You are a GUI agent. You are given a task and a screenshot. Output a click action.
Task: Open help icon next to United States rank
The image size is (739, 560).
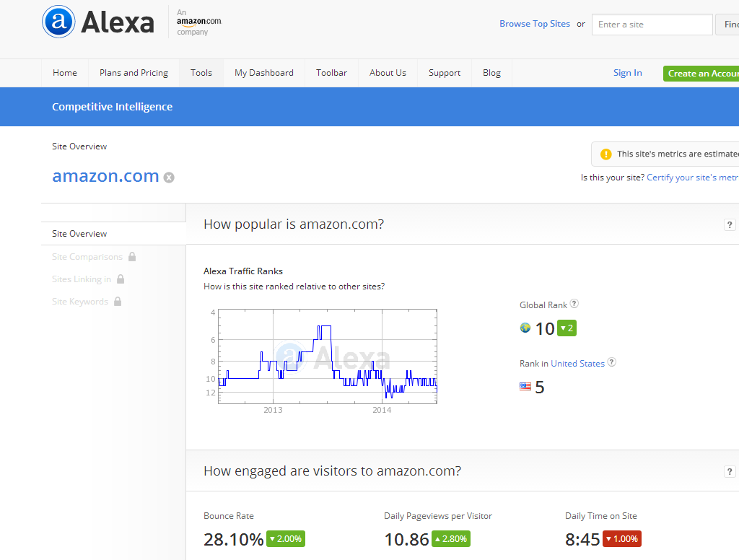pos(612,362)
